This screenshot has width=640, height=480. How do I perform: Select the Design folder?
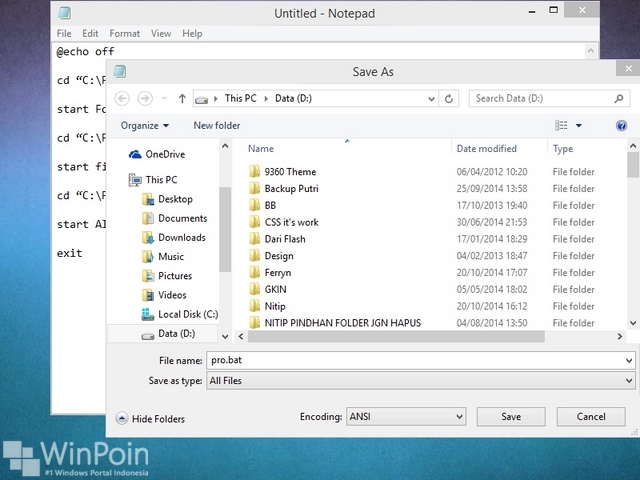271,256
